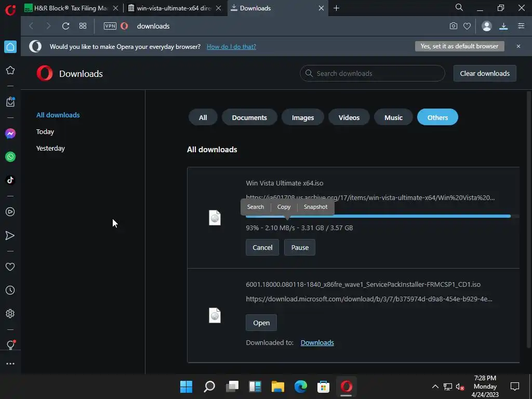532x399 pixels.
Task: Open the lightbulb tips icon in sidebar
Action: coord(10,345)
